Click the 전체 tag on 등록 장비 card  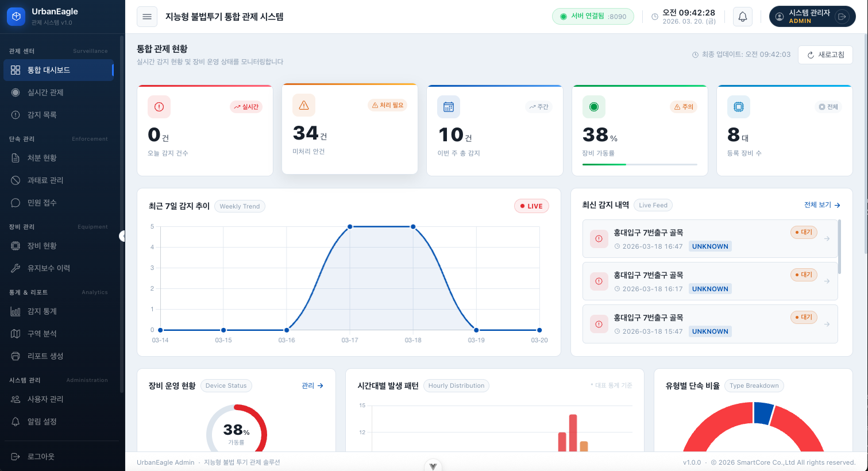point(828,107)
